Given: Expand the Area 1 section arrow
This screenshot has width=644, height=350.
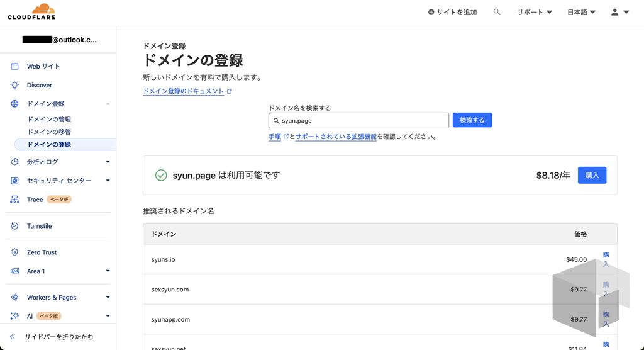Looking at the screenshot, I should pos(108,271).
